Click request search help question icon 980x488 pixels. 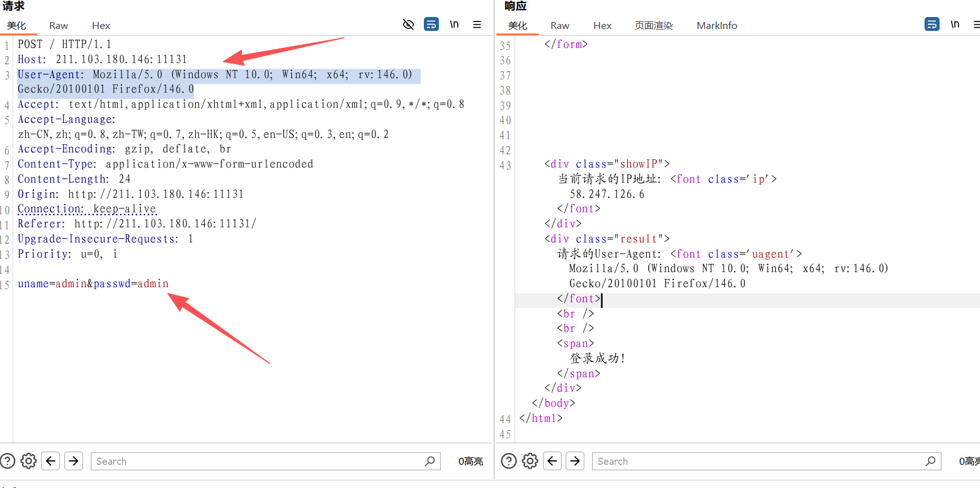click(8, 461)
